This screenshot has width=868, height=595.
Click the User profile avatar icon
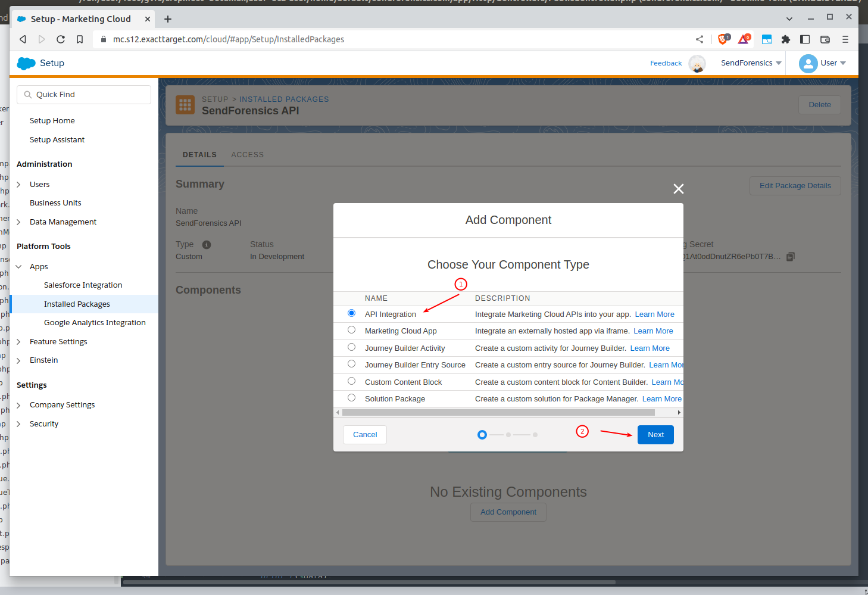(808, 63)
